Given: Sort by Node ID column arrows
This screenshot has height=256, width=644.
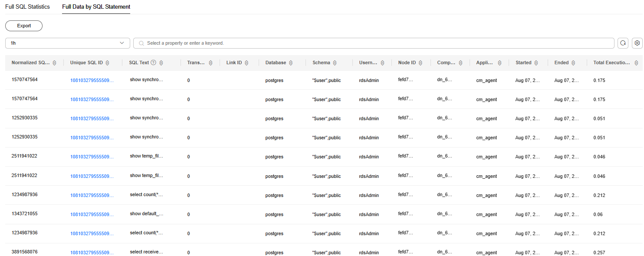Looking at the screenshot, I should coord(420,63).
